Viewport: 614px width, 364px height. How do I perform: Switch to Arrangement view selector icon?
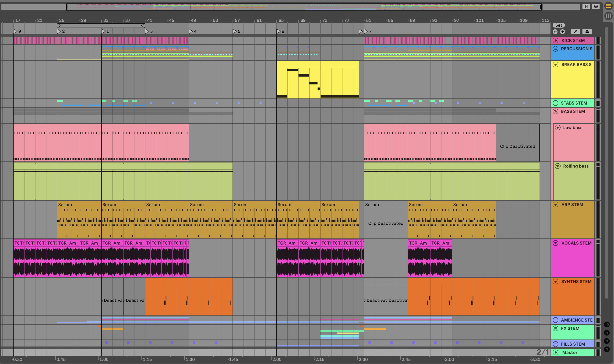click(x=608, y=6)
